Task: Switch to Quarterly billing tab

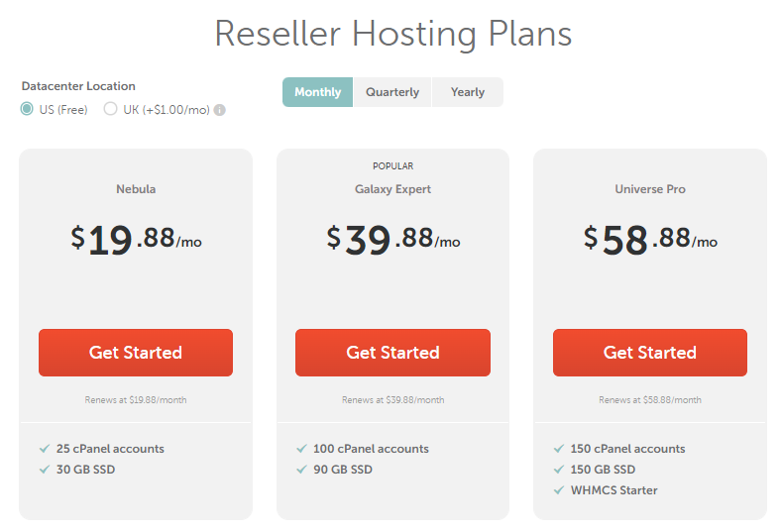Action: [392, 92]
